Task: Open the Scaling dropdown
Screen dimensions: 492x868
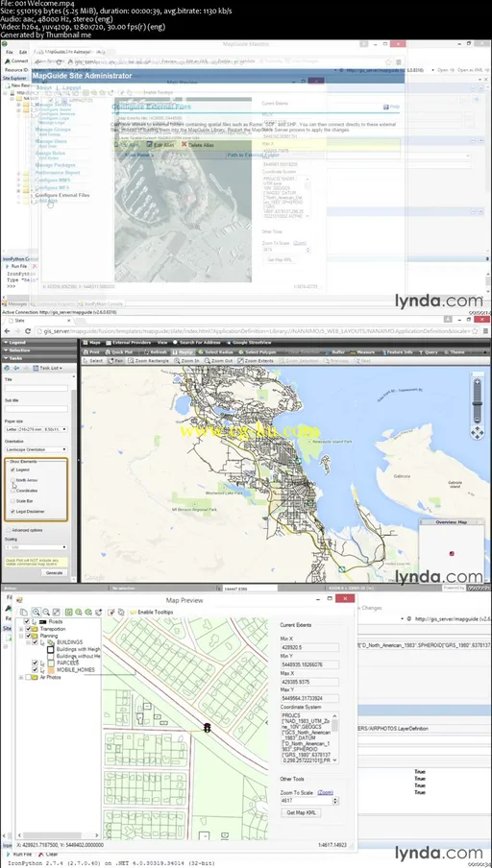Action: click(x=36, y=547)
